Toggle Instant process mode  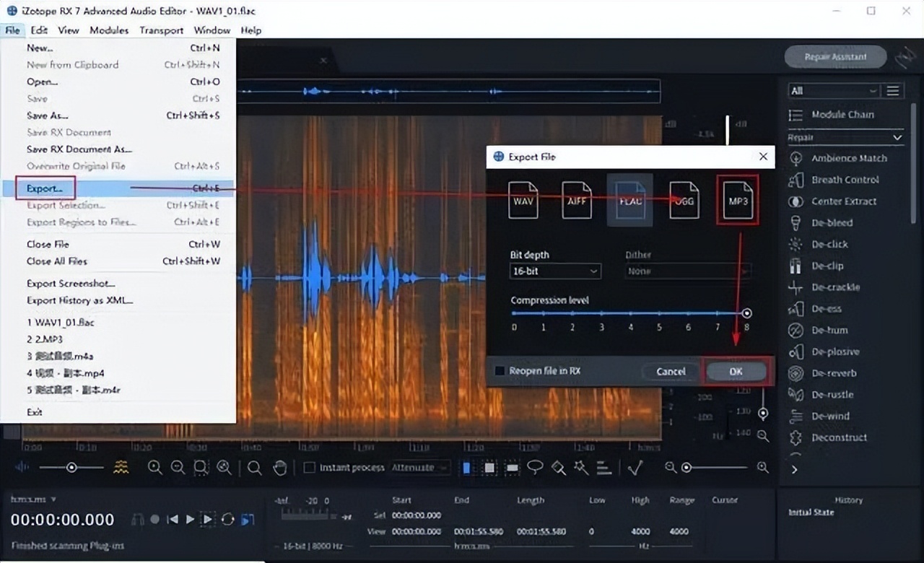pos(308,468)
